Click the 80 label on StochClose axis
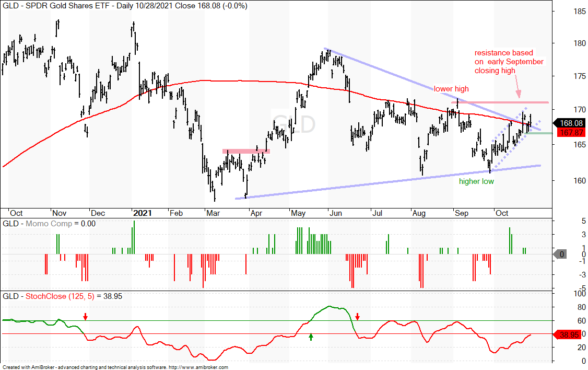This screenshot has height=370, width=588. 581,307
